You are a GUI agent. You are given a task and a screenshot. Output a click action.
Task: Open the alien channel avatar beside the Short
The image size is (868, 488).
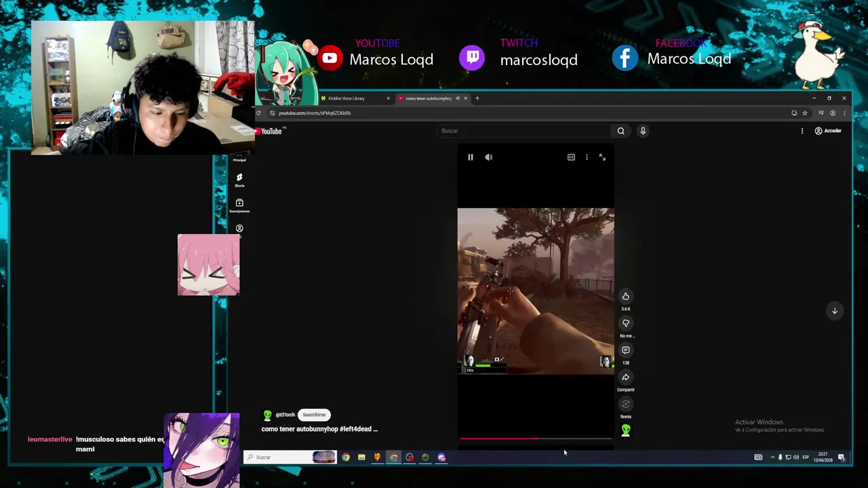(x=625, y=430)
